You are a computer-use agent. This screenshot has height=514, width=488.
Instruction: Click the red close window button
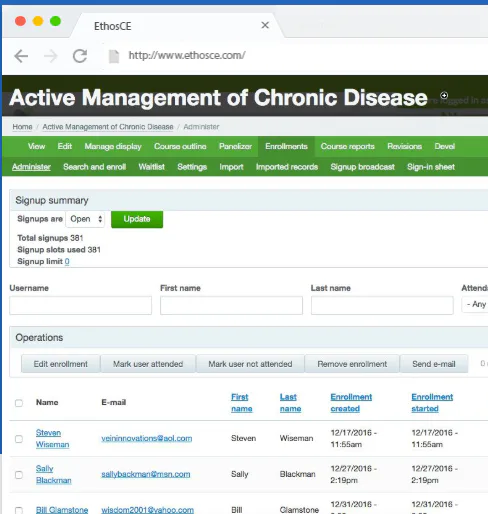20,21
